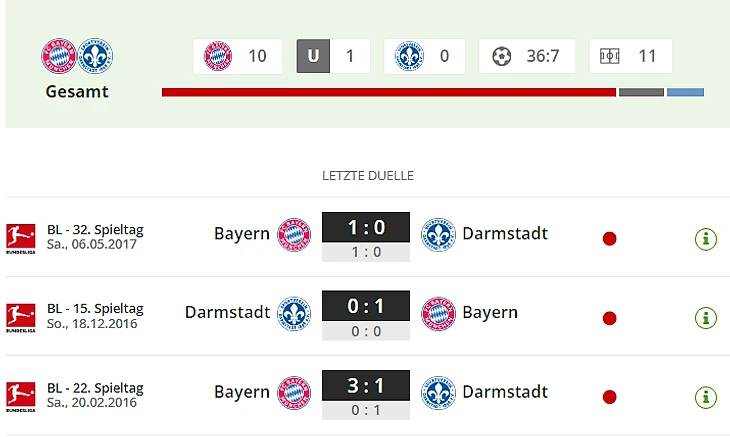The height and width of the screenshot is (437, 730).
Task: Click Bundesliga logo beside 15. Spieltag
Action: click(x=20, y=318)
